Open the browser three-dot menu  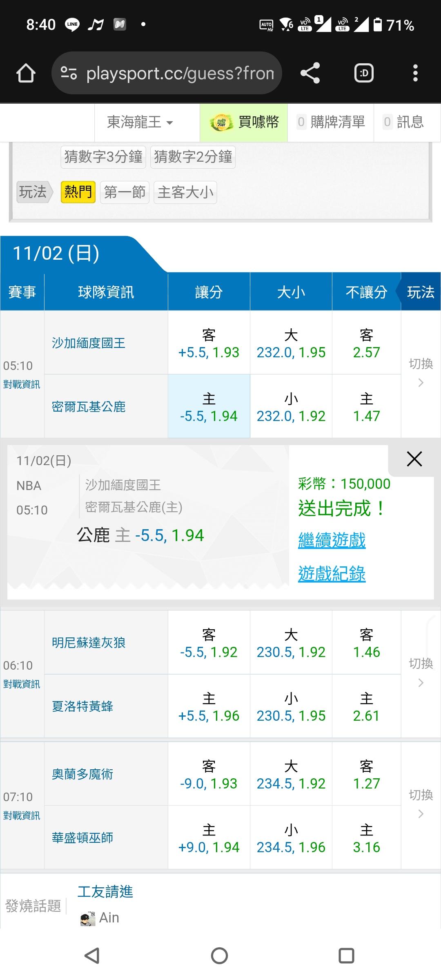tap(415, 73)
